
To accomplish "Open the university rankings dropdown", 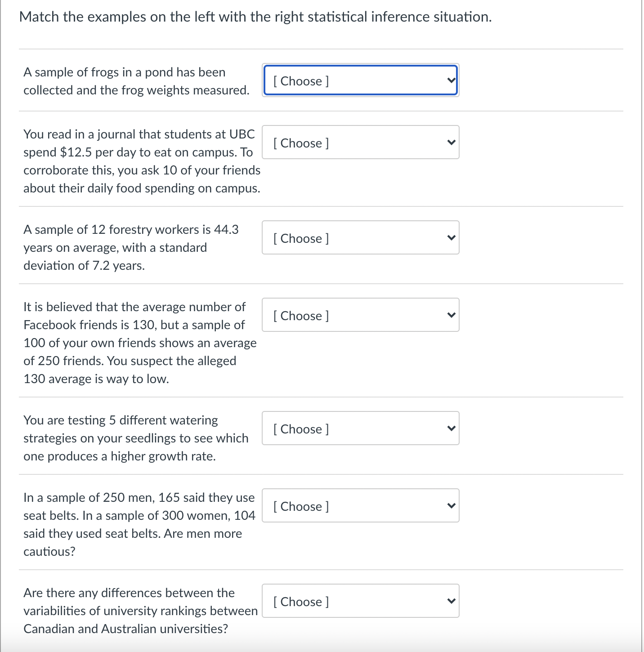I will 360,601.
